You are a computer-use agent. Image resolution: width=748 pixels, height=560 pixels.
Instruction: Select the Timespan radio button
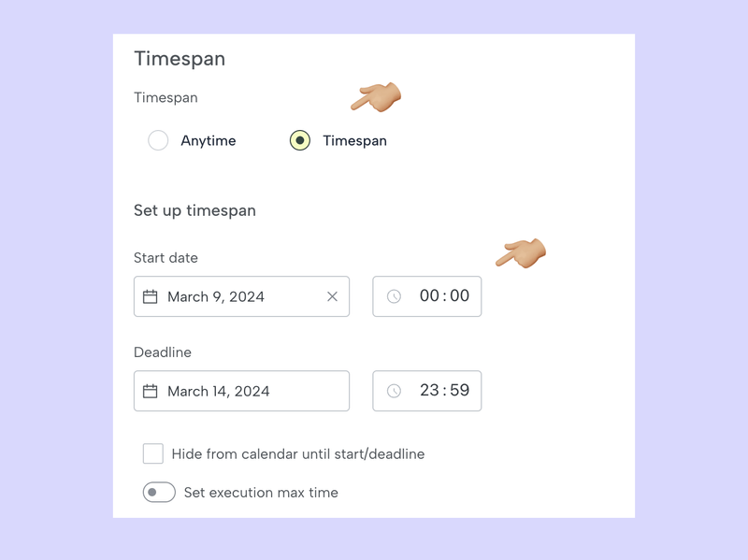(299, 141)
